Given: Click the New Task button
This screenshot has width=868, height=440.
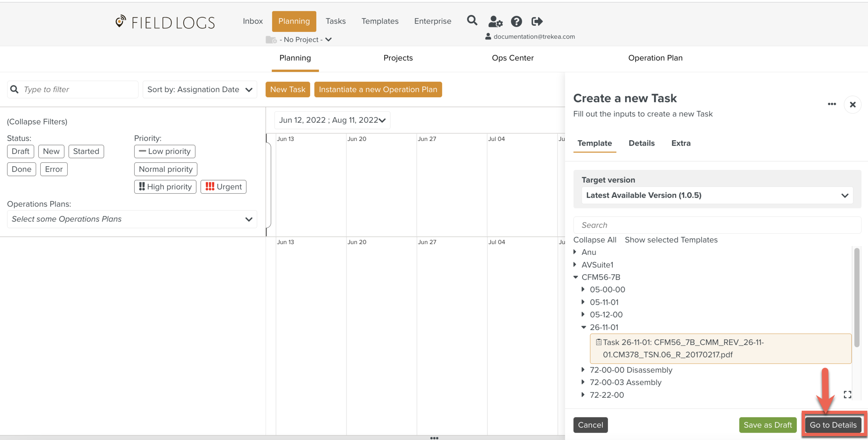Looking at the screenshot, I should (287, 89).
